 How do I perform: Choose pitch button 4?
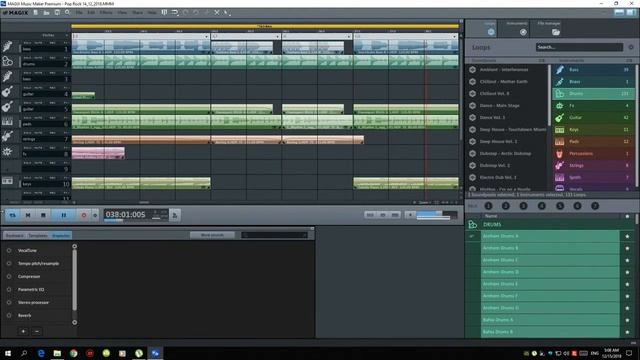(x=542, y=206)
